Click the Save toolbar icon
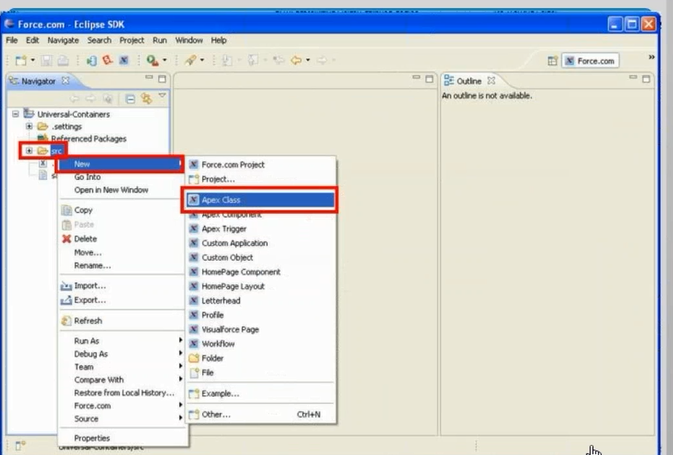This screenshot has height=455, width=673. point(46,61)
